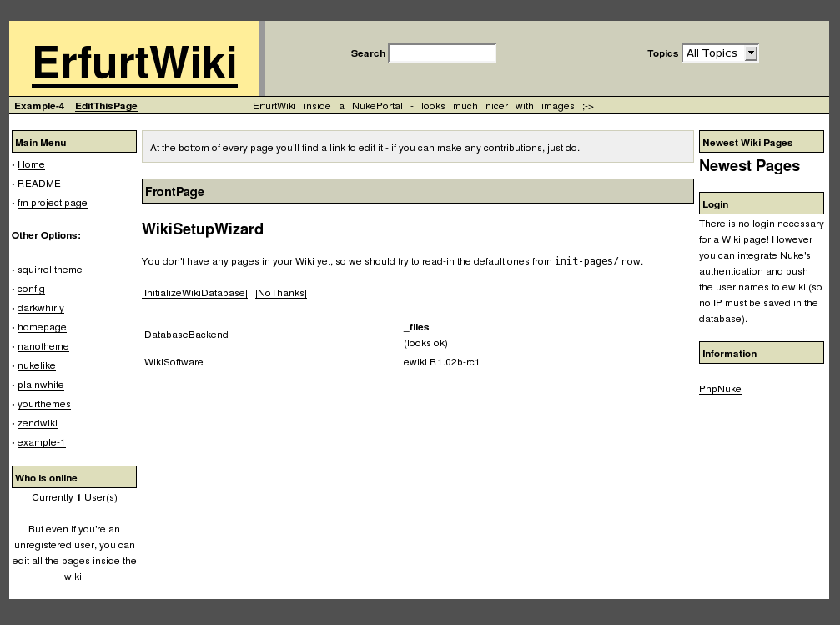Open the homepage option link

(x=42, y=327)
